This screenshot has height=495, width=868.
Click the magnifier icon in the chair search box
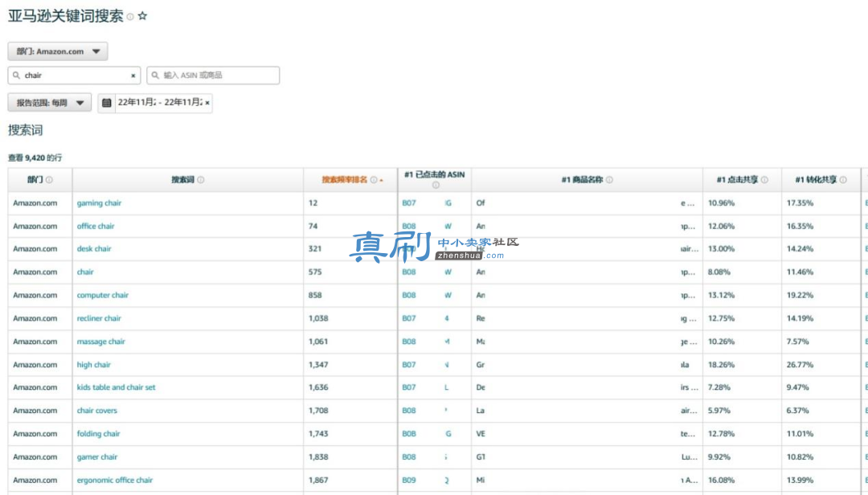pos(16,76)
